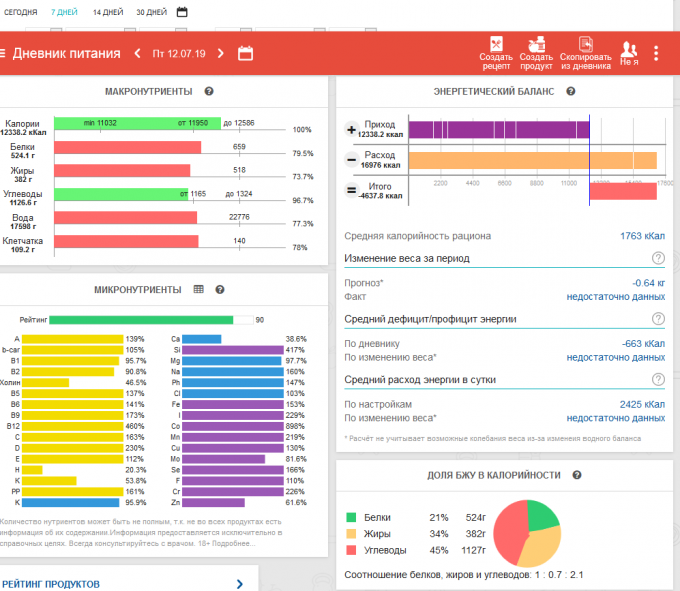Open the help icon next to Макронутриенты
680x591 pixels.
click(x=209, y=91)
